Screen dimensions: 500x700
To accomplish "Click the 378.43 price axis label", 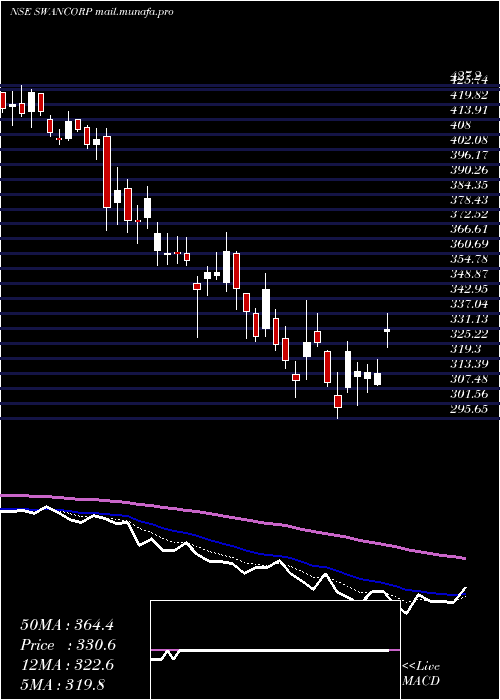I will 470,200.
